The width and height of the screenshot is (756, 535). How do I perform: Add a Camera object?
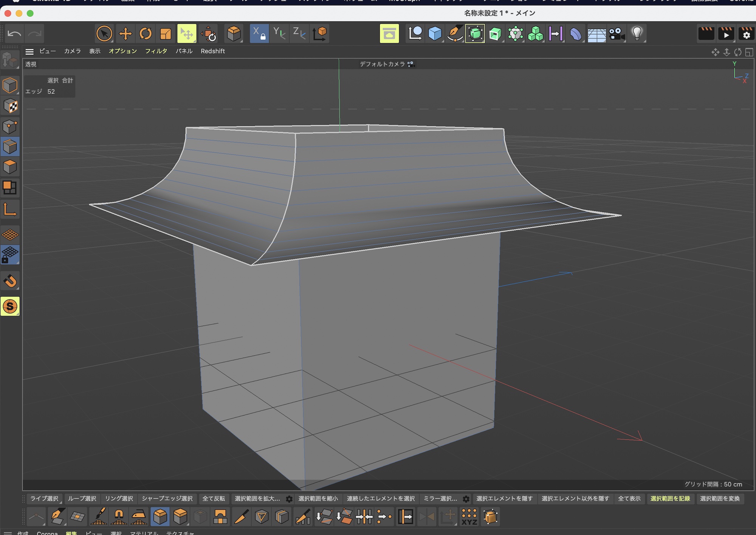pyautogui.click(x=617, y=34)
